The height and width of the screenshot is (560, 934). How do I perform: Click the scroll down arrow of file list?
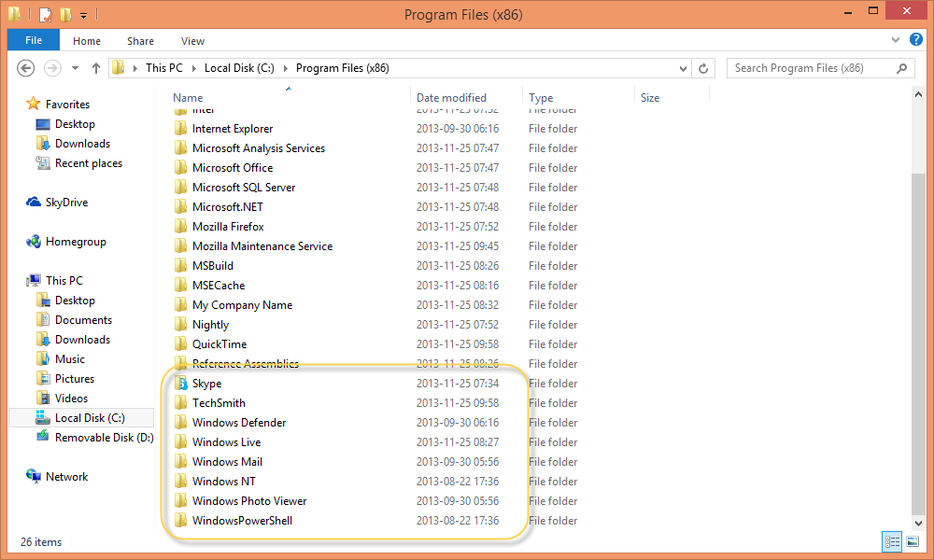[918, 523]
